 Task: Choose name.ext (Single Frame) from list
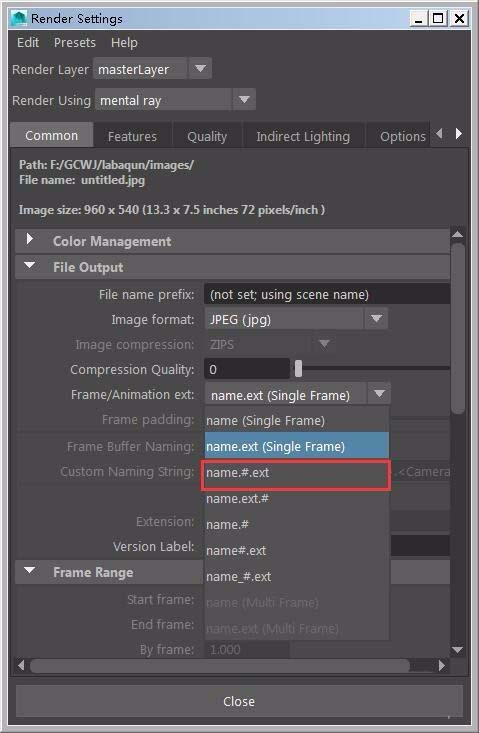click(x=297, y=446)
